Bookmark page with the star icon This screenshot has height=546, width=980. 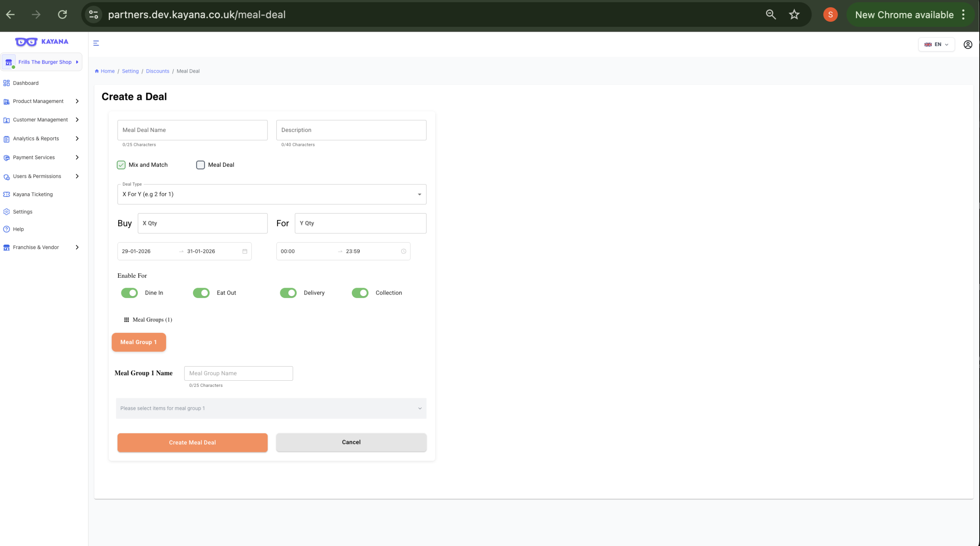pos(794,15)
